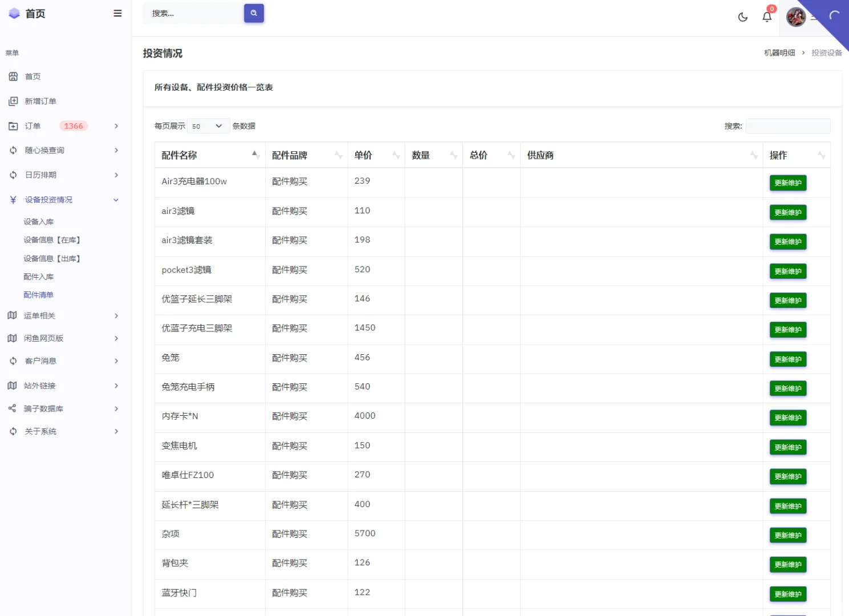This screenshot has height=616, width=849.
Task: Click the sync icon beside 随心换查询
Action: click(13, 150)
